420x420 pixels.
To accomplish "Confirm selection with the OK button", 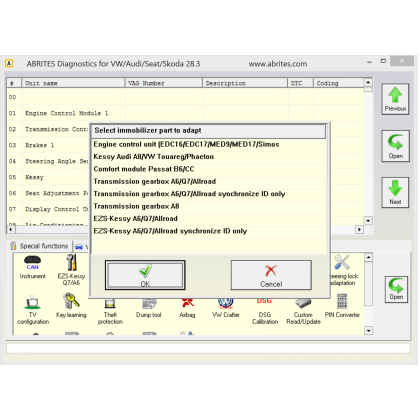I will [x=145, y=275].
